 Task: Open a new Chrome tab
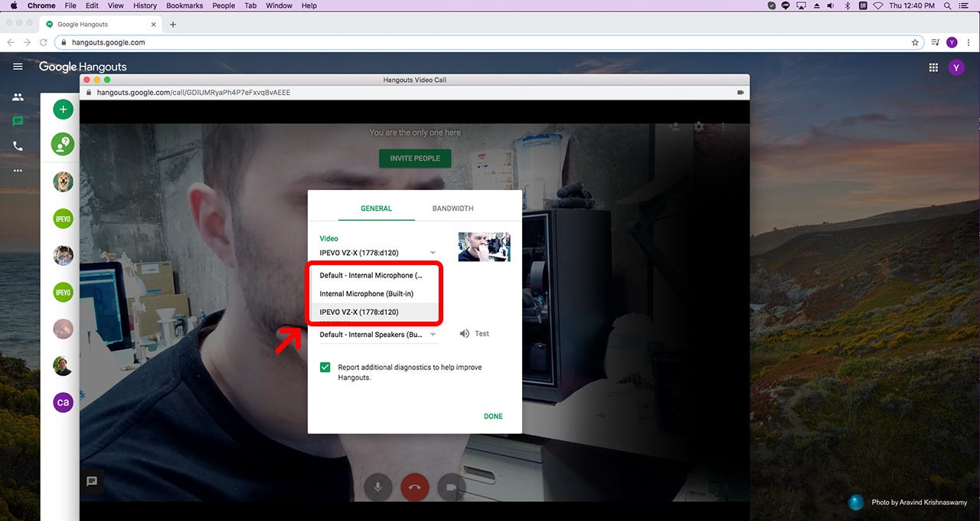[x=172, y=25]
